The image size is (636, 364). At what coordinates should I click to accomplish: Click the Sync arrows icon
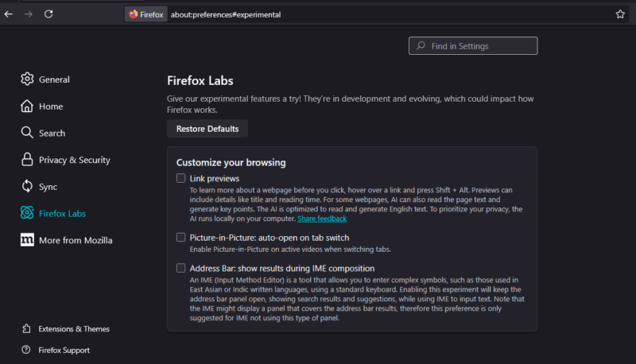27,187
